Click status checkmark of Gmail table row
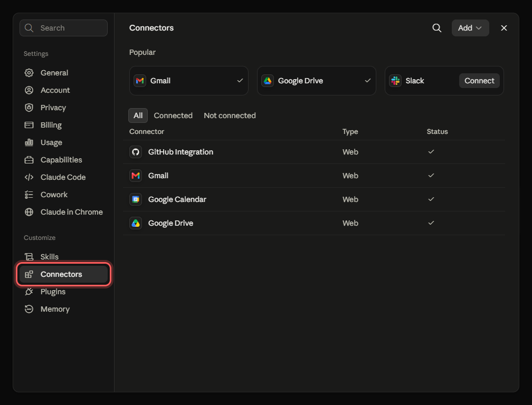The width and height of the screenshot is (532, 405). 431,176
